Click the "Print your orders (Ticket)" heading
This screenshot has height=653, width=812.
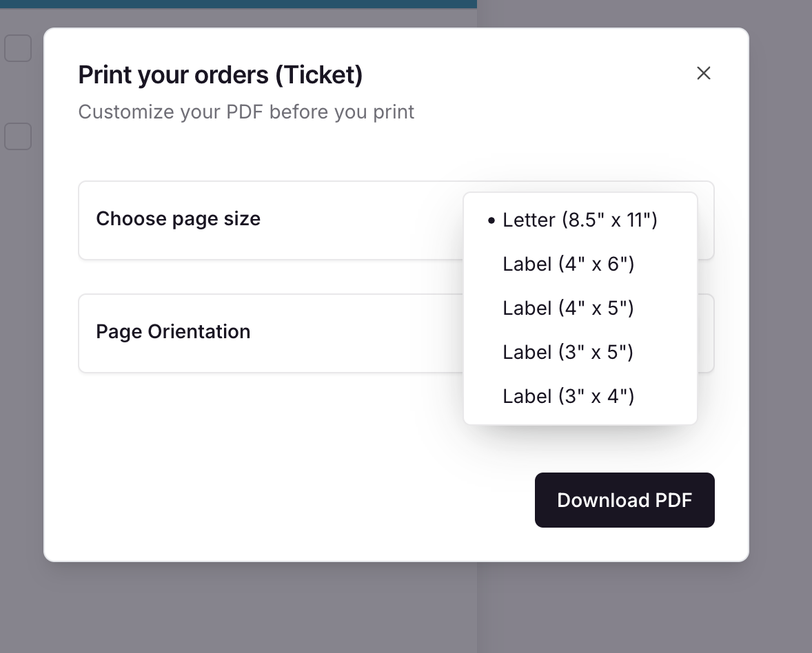(221, 74)
